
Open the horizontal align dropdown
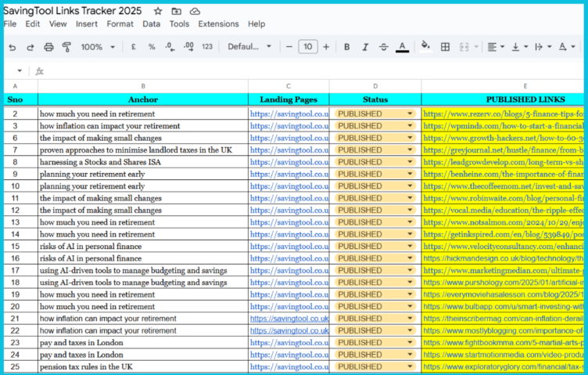click(x=495, y=47)
